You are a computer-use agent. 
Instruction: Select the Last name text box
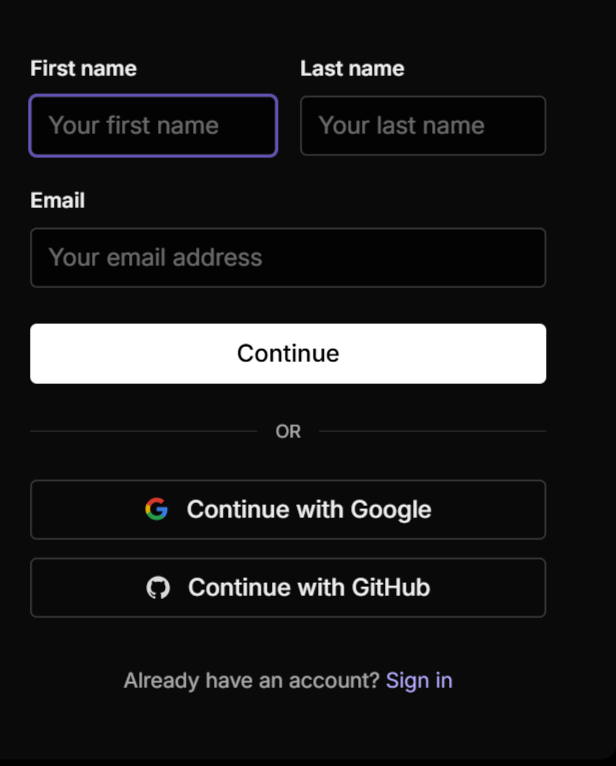click(423, 126)
